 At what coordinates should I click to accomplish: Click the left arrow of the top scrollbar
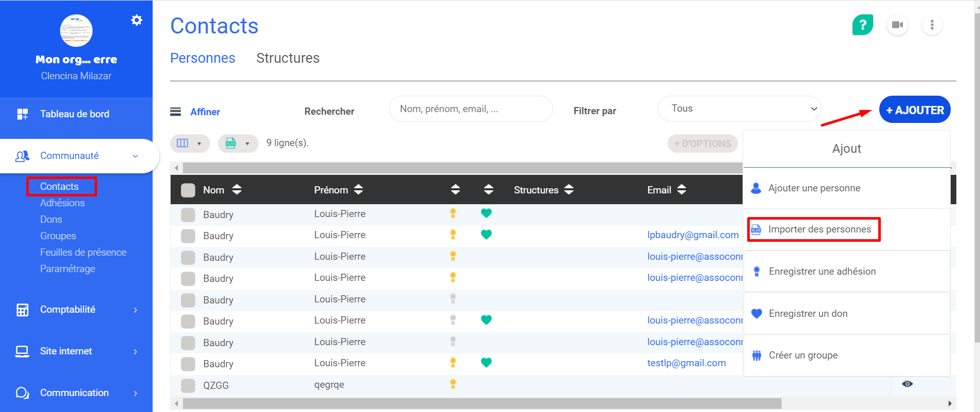[x=176, y=168]
